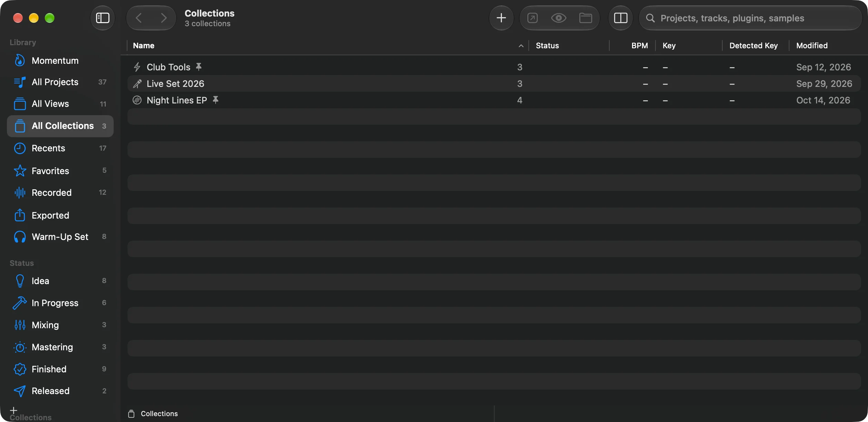This screenshot has height=422, width=868.
Task: Click the search field for projects
Action: click(750, 18)
